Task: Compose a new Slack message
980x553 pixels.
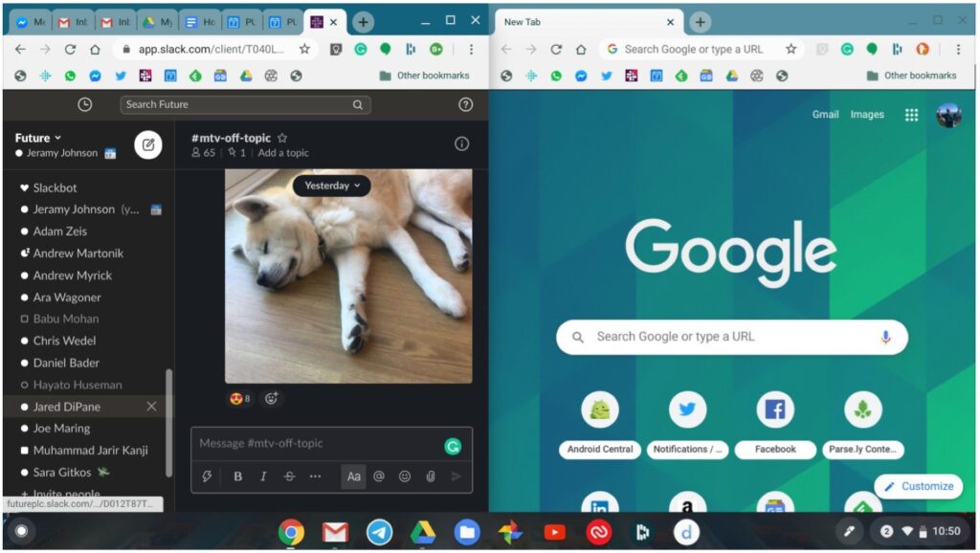Action: pyautogui.click(x=148, y=145)
